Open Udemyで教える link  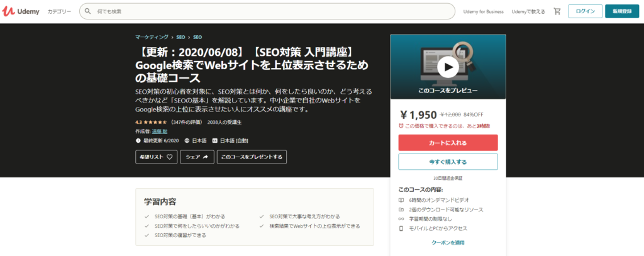click(x=528, y=11)
